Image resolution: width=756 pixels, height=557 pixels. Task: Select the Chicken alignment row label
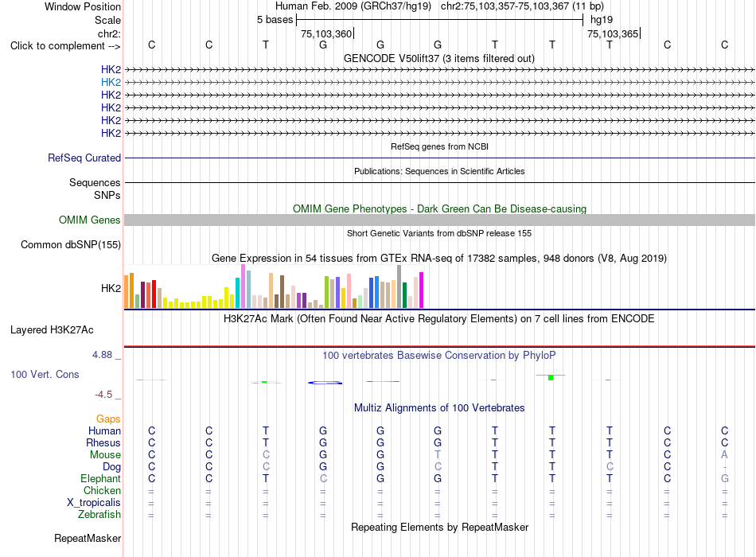[x=102, y=490]
